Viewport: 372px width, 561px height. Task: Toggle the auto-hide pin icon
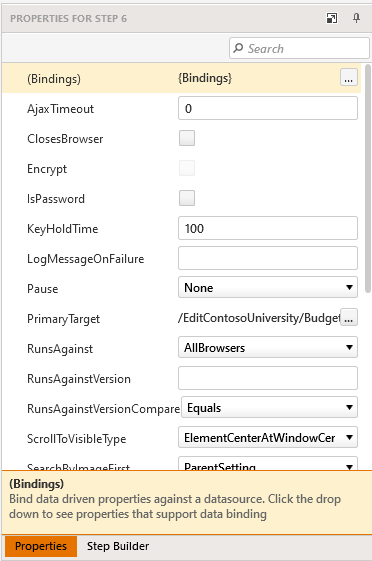pos(356,18)
